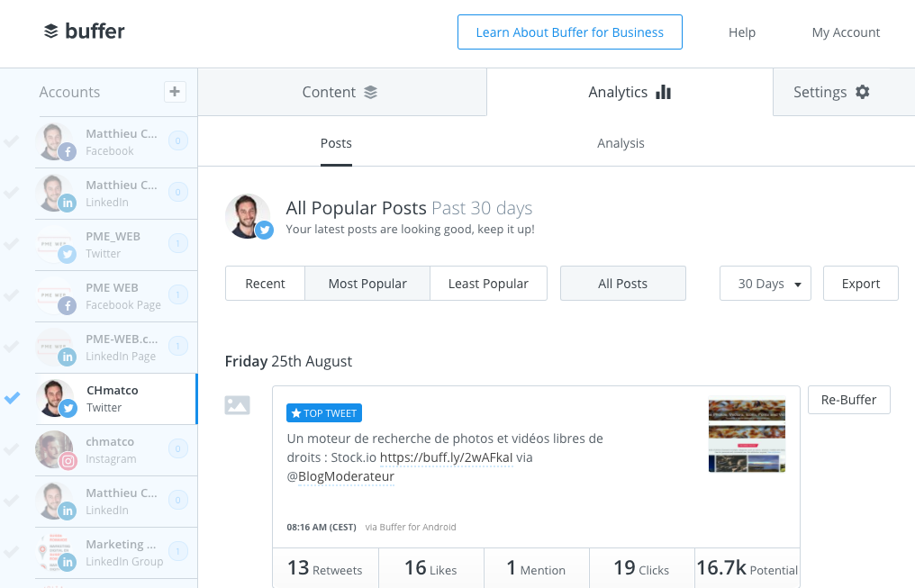Screen dimensions: 915x588
Task: Click queue count badge for chmatco Instagram
Action: [x=178, y=448]
